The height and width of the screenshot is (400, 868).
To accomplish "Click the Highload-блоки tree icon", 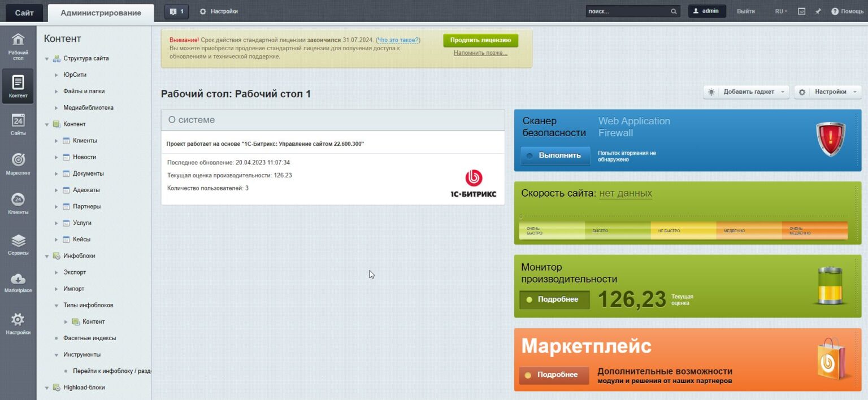I will click(x=57, y=388).
